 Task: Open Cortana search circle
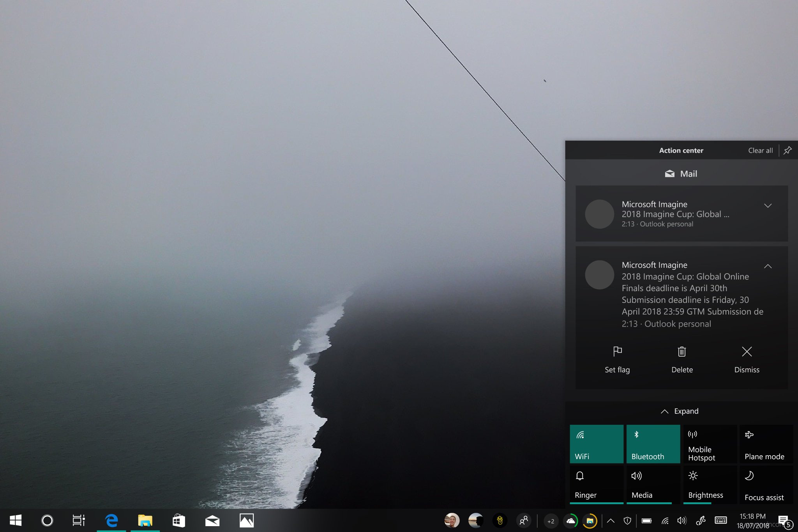pos(47,520)
